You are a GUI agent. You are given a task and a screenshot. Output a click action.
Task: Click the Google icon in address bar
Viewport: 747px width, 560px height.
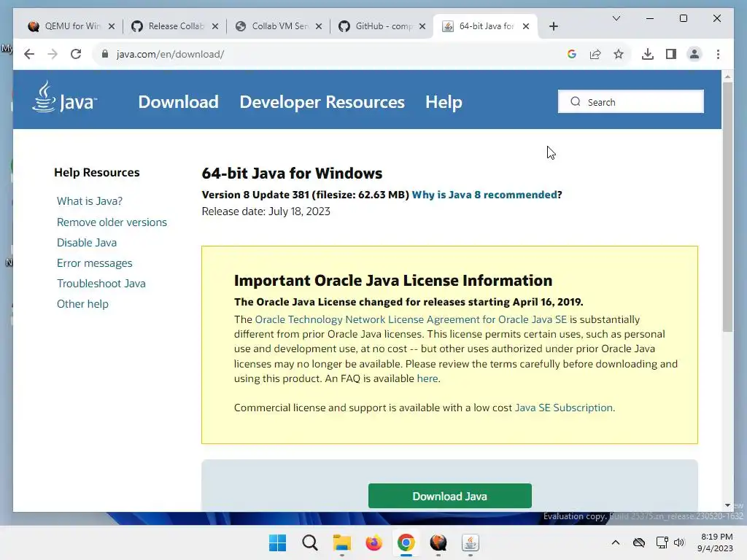(572, 54)
